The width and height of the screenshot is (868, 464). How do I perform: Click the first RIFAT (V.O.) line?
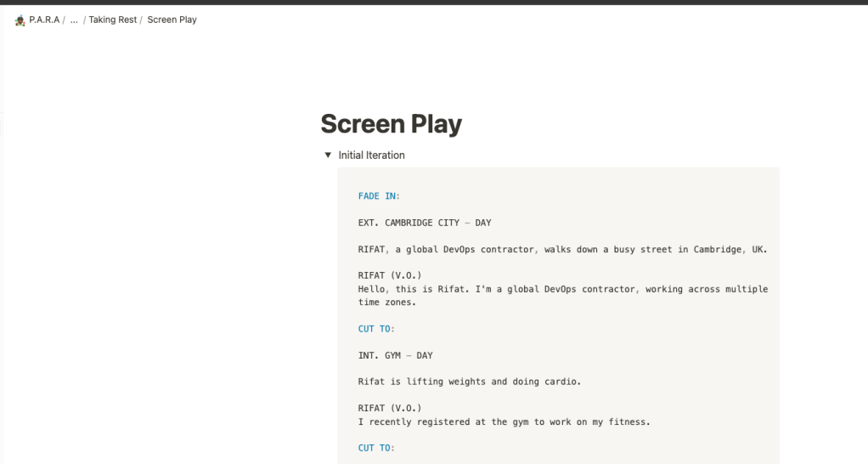390,275
